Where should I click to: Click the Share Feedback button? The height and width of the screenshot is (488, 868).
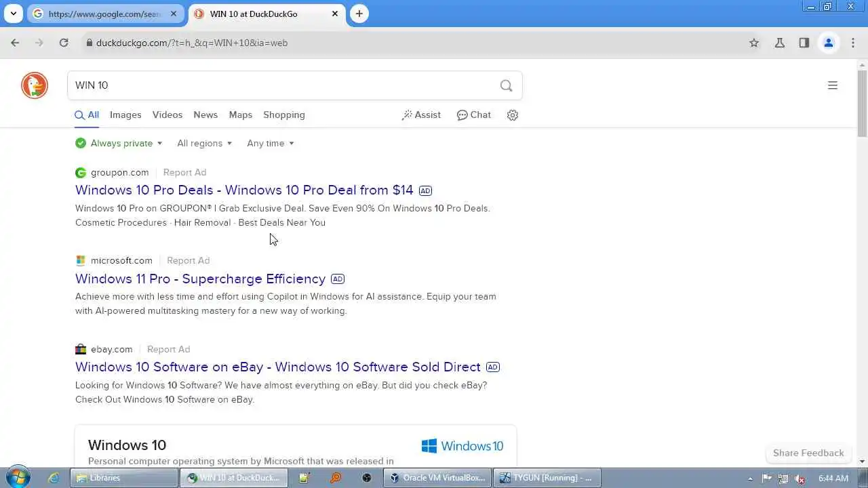tap(808, 453)
